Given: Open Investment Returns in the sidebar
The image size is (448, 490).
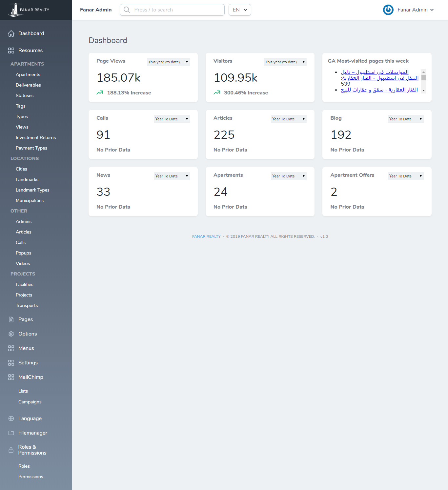Looking at the screenshot, I should click(36, 138).
